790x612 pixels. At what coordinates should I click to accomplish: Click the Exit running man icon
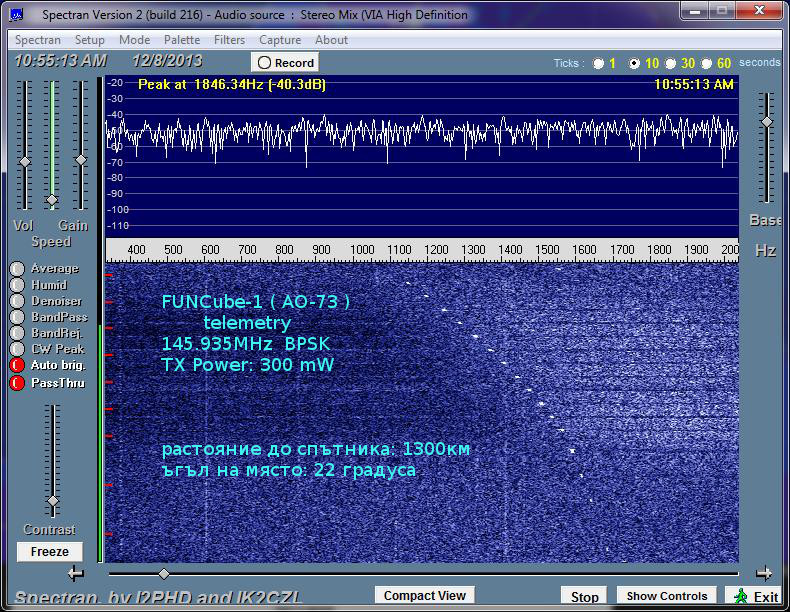740,597
